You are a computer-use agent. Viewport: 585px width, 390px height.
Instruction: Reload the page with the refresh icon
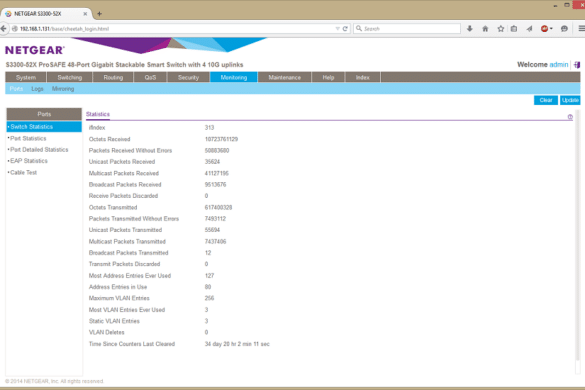tap(345, 29)
